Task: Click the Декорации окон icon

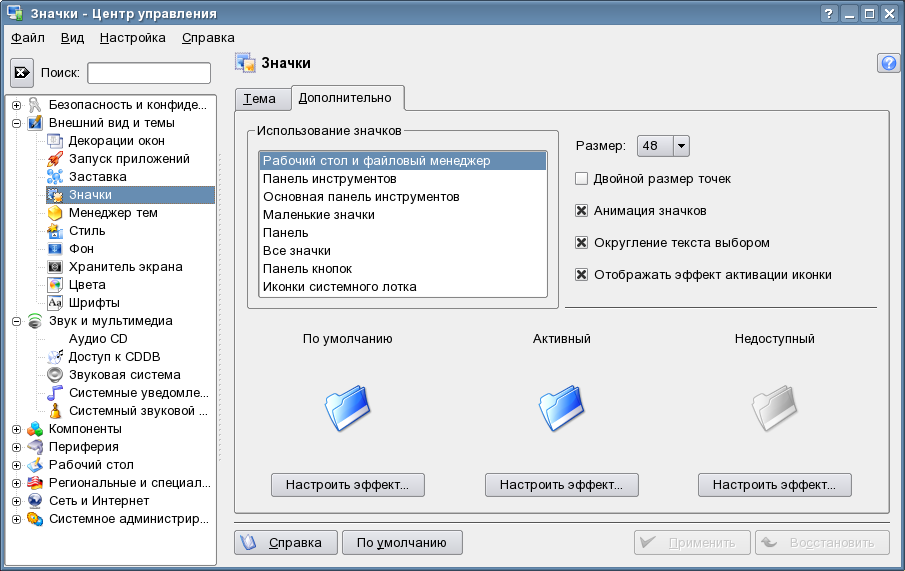Action: (x=55, y=141)
